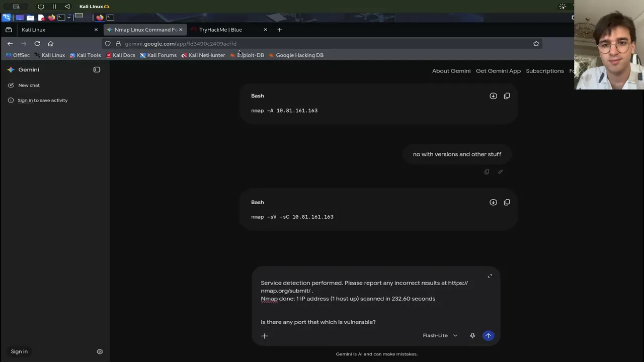644x362 pixels.
Task: Open the OffSec bookmark
Action: click(x=18, y=55)
